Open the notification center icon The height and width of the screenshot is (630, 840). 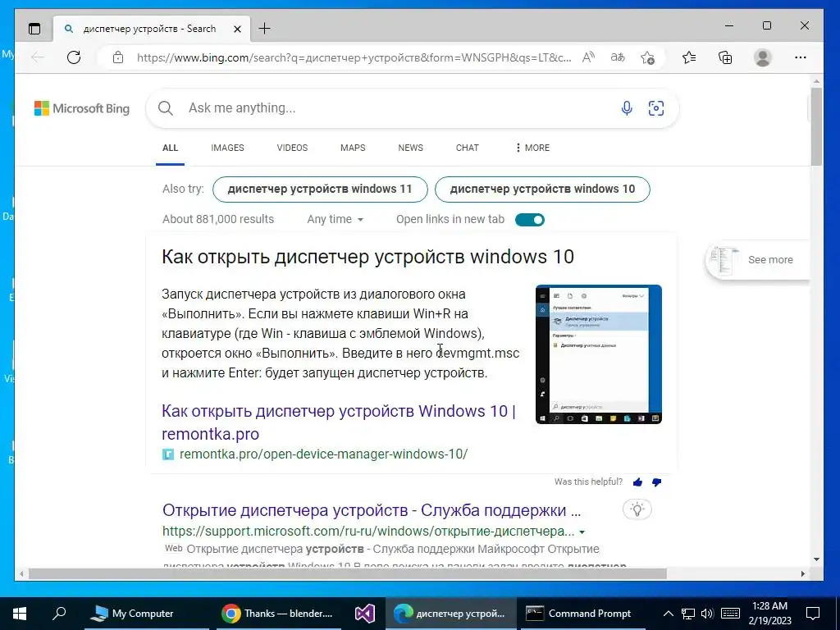(x=813, y=614)
